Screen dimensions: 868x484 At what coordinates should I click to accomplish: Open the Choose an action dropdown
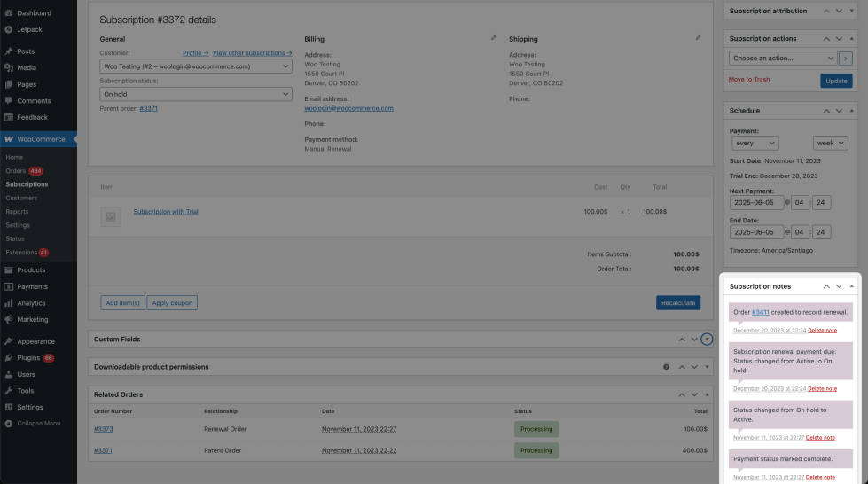pos(783,59)
